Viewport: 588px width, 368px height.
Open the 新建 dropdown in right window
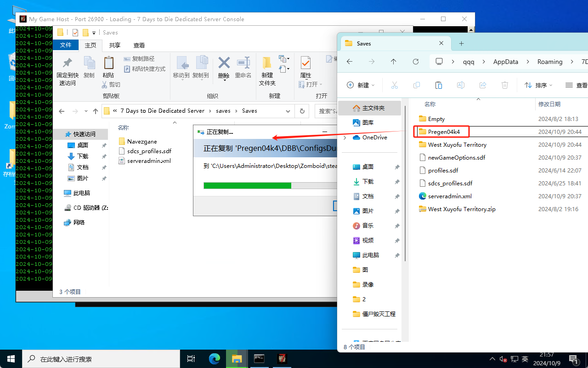[361, 85]
